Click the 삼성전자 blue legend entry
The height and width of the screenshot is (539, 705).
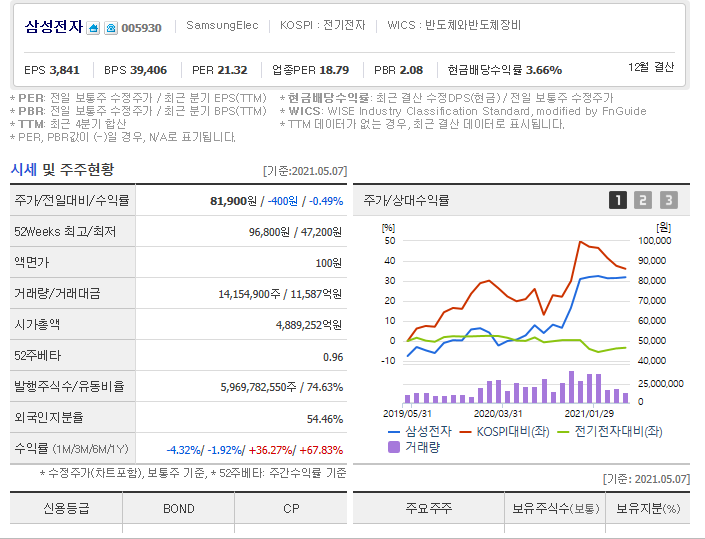click(x=420, y=432)
